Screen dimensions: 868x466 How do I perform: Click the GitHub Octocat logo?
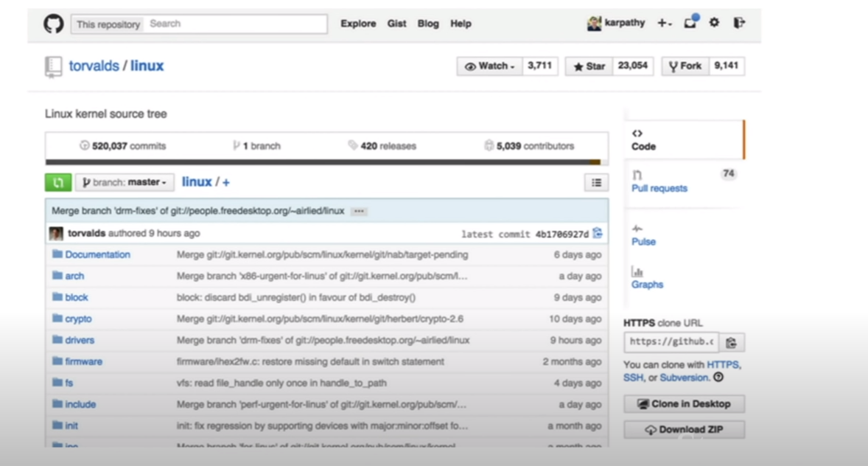(x=54, y=24)
